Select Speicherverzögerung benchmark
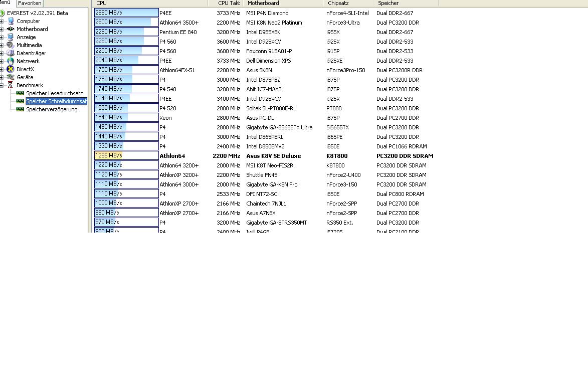The image size is (588, 385). (52, 109)
